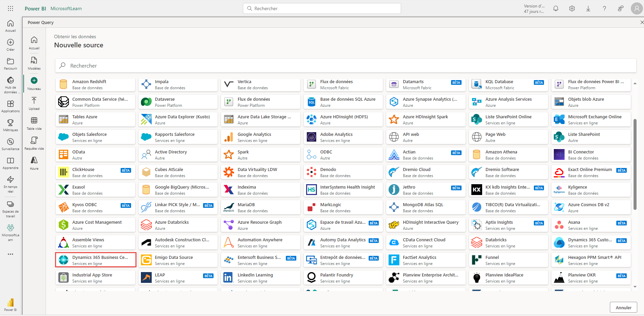
Task: Select the Asana connector
Action: pos(591,225)
